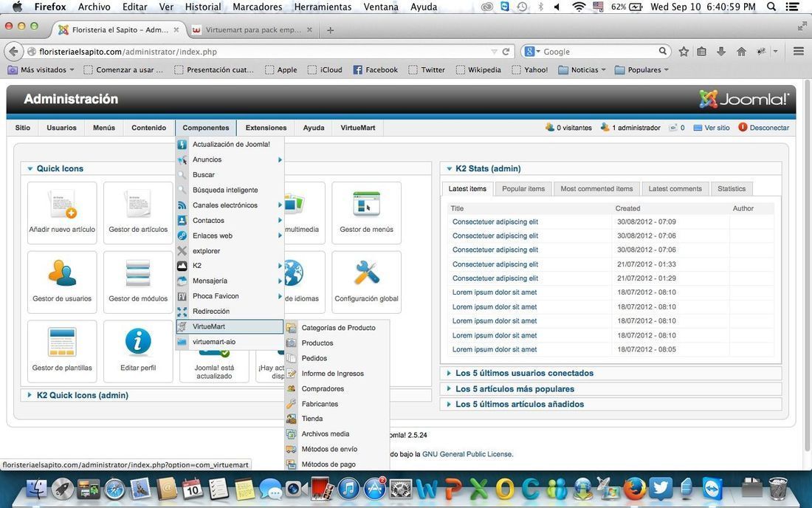Image resolution: width=812 pixels, height=508 pixels.
Task: Open Gestor de plantillas icon
Action: (x=62, y=351)
